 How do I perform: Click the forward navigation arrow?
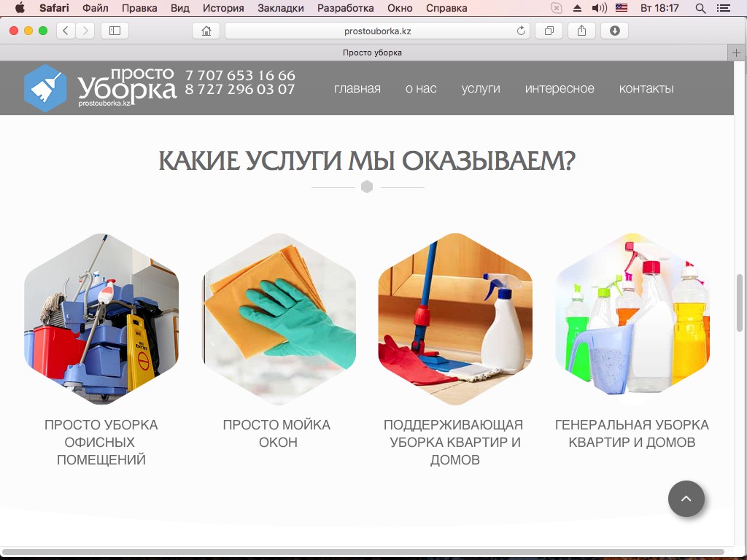pos(85,31)
